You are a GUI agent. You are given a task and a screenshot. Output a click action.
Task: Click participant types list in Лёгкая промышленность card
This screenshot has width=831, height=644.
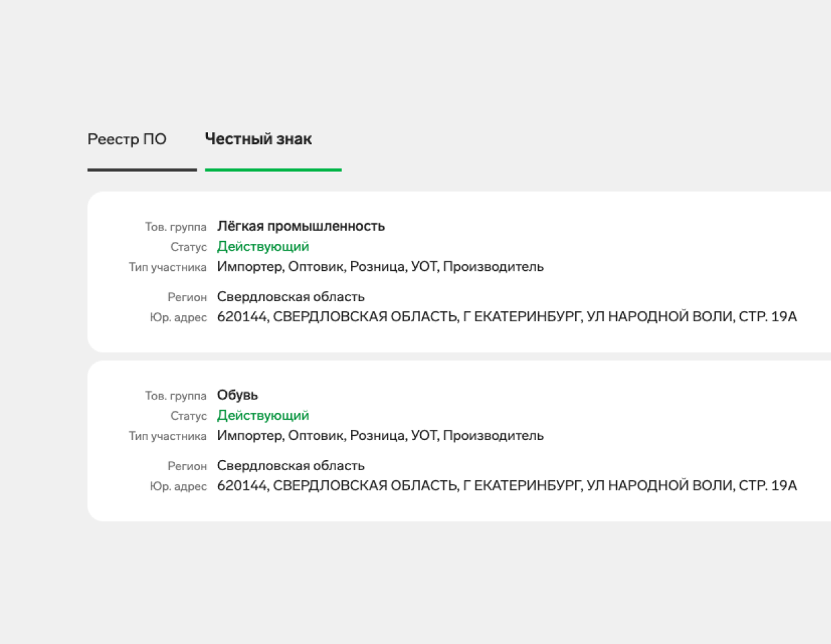tap(380, 267)
